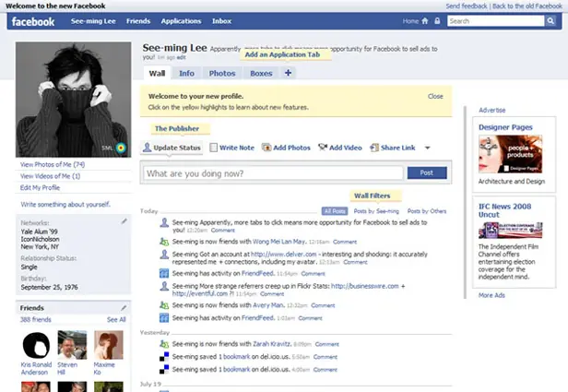
Task: Click Edit My Profile link
Action: click(40, 187)
